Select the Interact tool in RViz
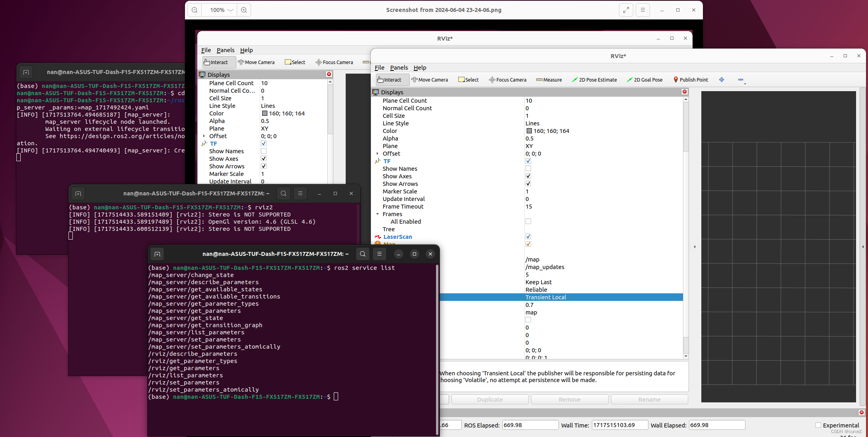The height and width of the screenshot is (437, 868). pyautogui.click(x=391, y=80)
